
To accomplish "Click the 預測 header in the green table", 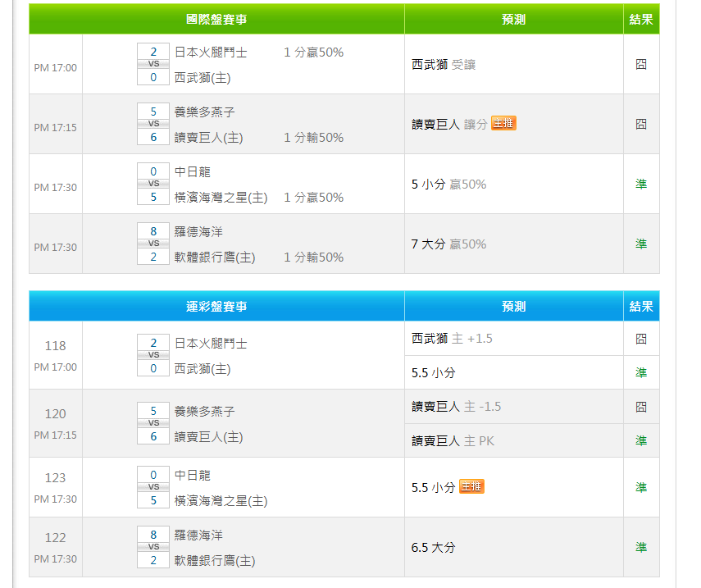I will click(x=514, y=19).
